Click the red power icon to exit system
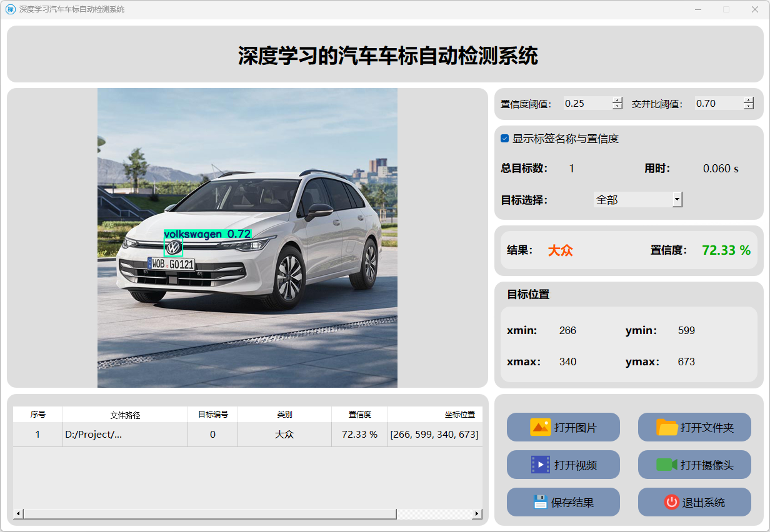 click(x=671, y=502)
